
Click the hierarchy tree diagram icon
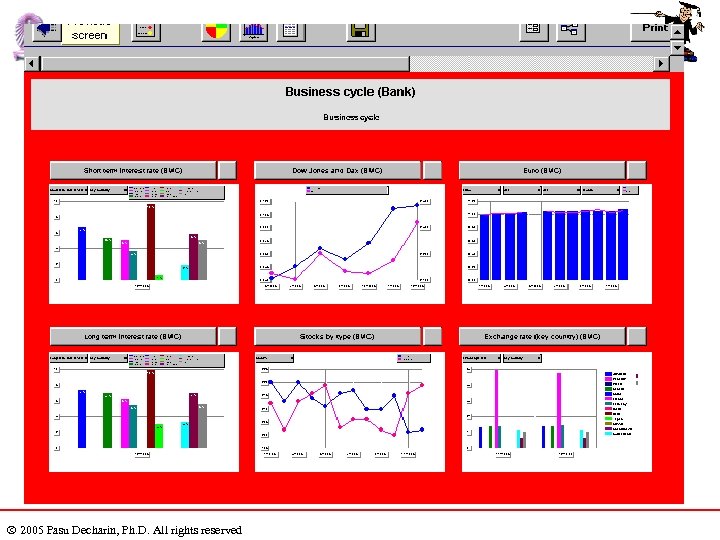(570, 31)
